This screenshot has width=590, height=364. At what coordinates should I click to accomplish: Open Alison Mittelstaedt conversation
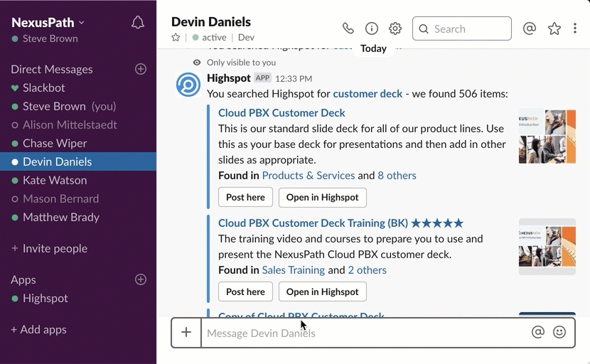tap(78, 124)
